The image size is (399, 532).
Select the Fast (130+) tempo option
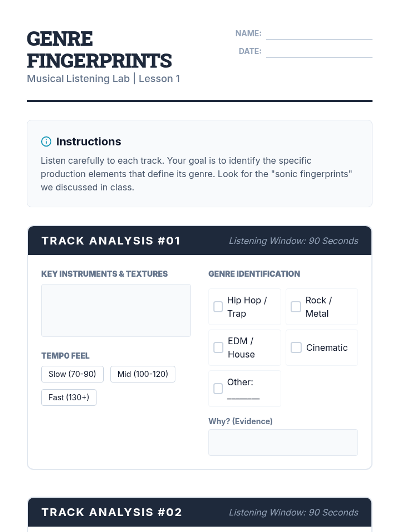click(x=69, y=398)
